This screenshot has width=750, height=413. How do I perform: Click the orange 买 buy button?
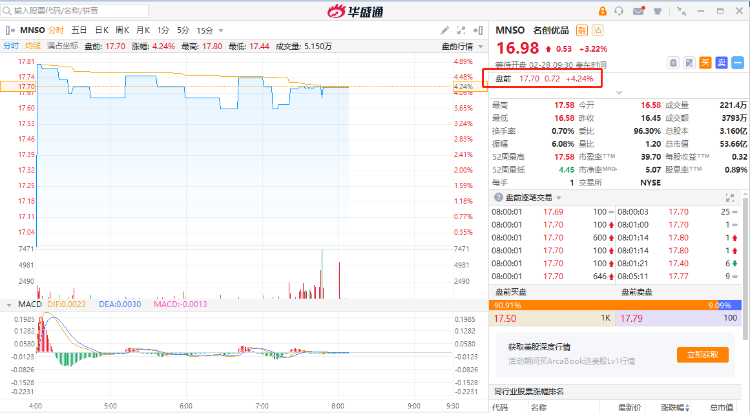[705, 63]
